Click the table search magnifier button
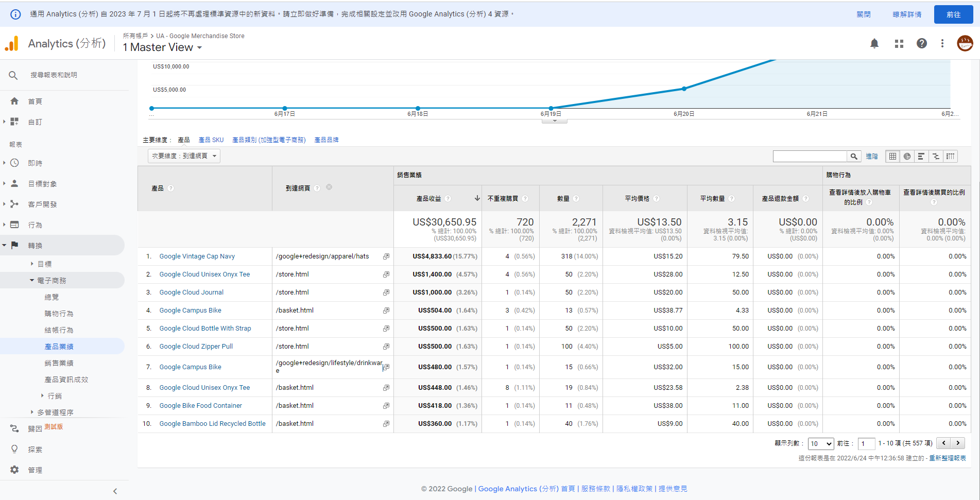 pos(854,156)
